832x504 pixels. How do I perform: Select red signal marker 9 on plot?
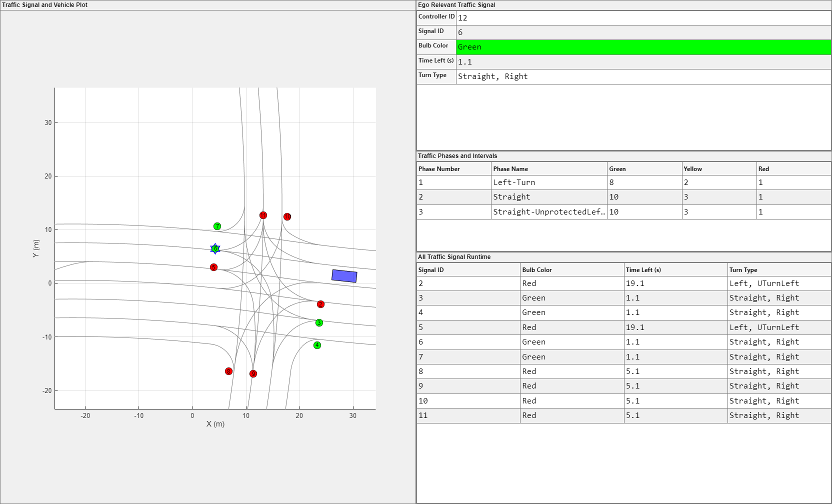click(253, 373)
